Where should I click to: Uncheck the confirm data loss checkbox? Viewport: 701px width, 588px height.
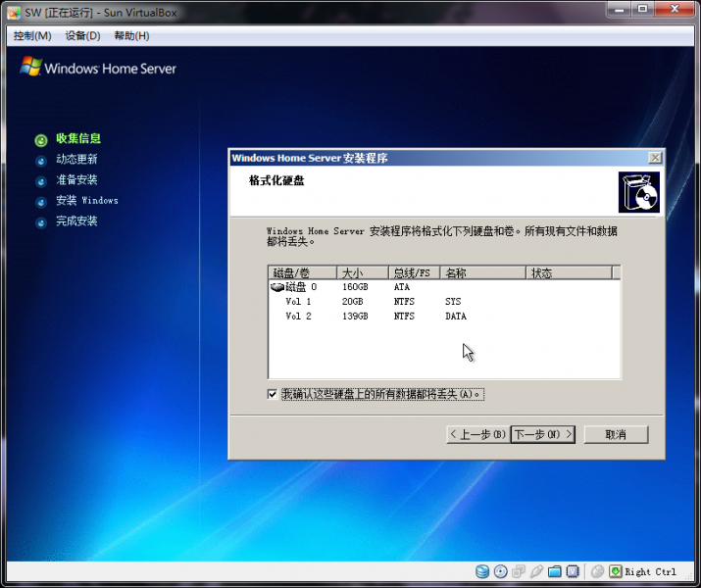coord(272,394)
